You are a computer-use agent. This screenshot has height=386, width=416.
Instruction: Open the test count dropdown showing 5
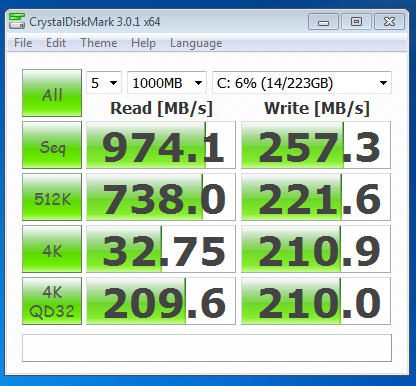click(104, 83)
